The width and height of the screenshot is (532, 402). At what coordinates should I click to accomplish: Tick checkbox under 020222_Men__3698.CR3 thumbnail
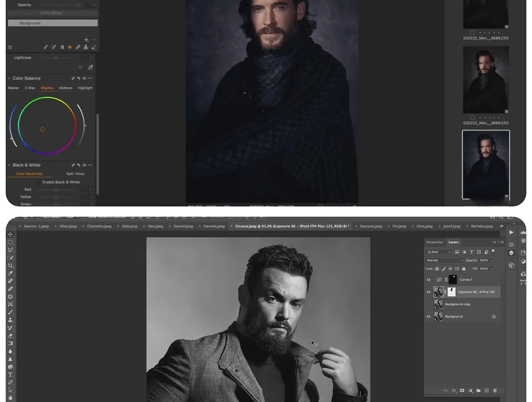click(472, 33)
